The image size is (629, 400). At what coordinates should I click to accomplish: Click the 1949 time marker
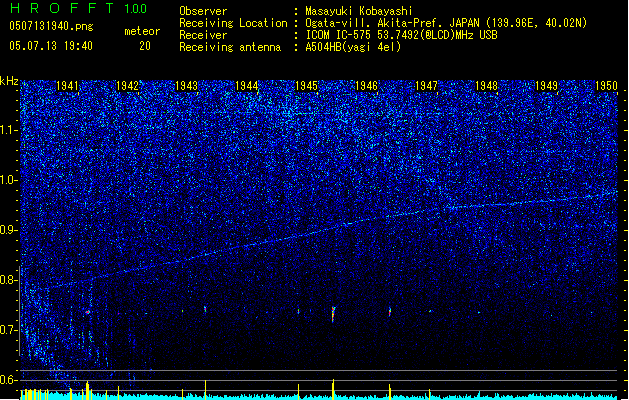546,86
